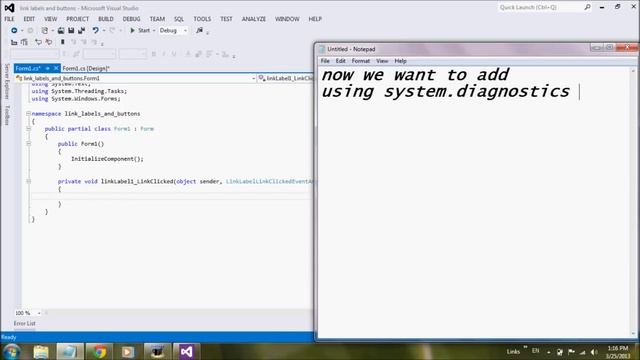Click the New Project toolbar icon
This screenshot has height=360, width=640.
pyautogui.click(x=44, y=31)
